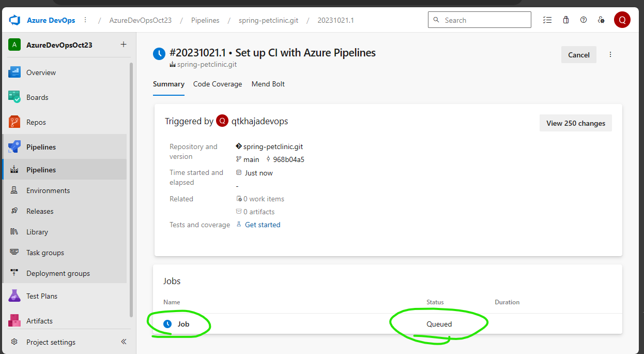
Task: Open Artifacts in sidebar
Action: 65,321
